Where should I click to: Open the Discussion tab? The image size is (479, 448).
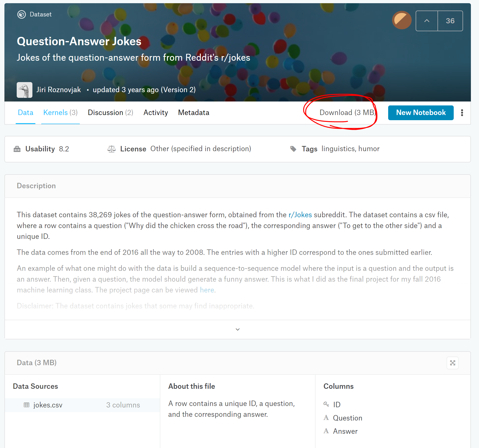coord(110,113)
